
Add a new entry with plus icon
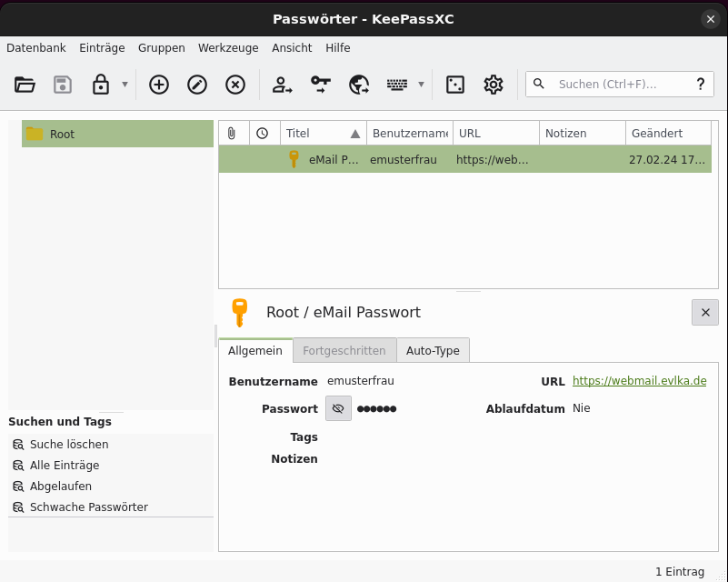pos(159,85)
